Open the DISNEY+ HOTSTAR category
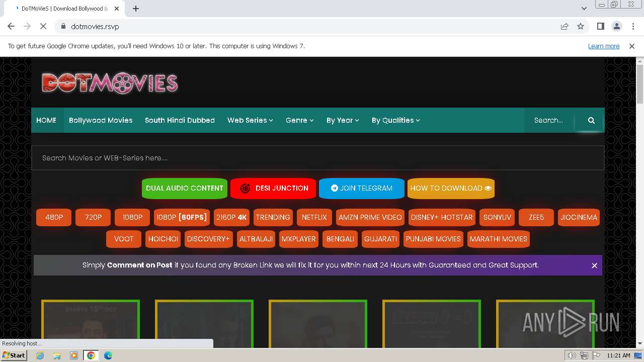Viewport: 644px width, 362px height. tap(442, 217)
